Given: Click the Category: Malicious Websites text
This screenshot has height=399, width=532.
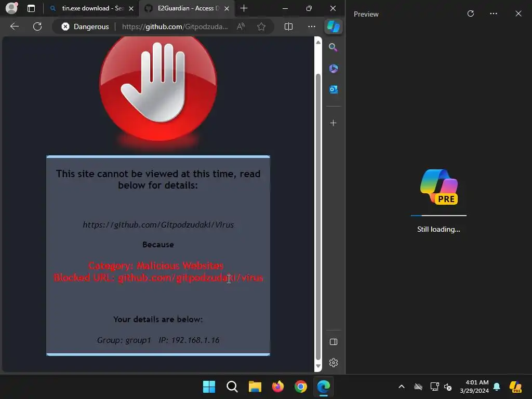Looking at the screenshot, I should tap(156, 265).
